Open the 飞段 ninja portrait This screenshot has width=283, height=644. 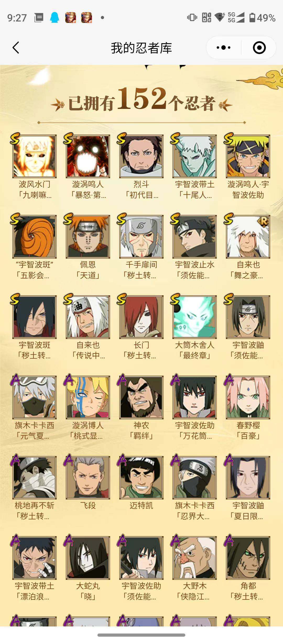point(88,478)
